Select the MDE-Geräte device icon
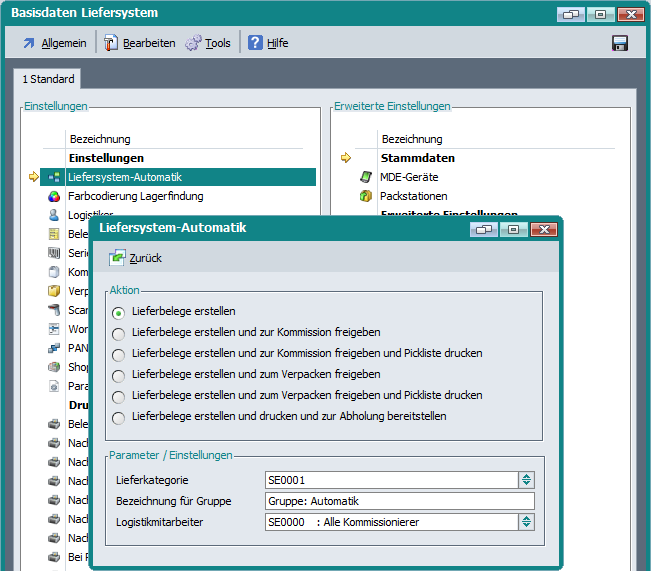This screenshot has height=571, width=651. 366,177
